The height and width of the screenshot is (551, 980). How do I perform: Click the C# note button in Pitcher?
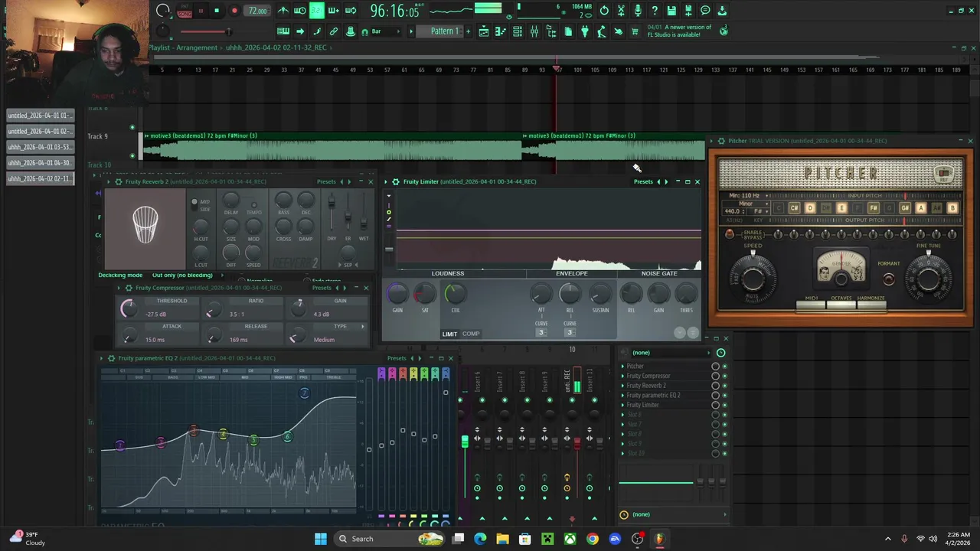(794, 208)
